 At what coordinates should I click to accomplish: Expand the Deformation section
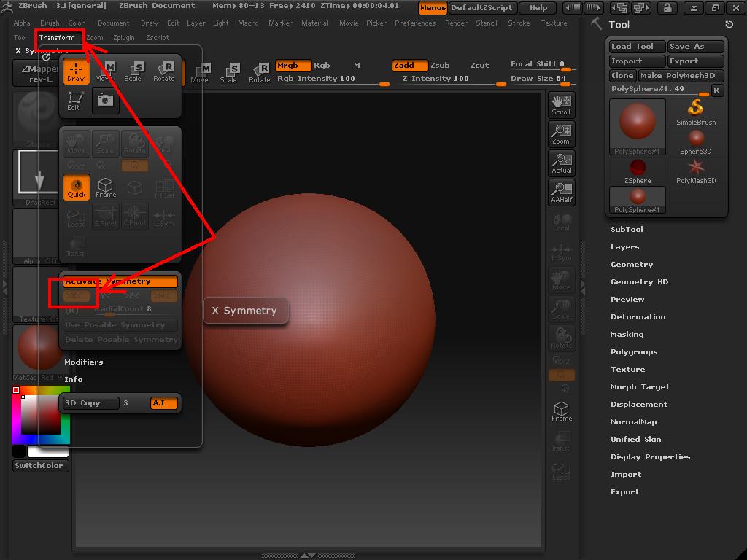[638, 316]
